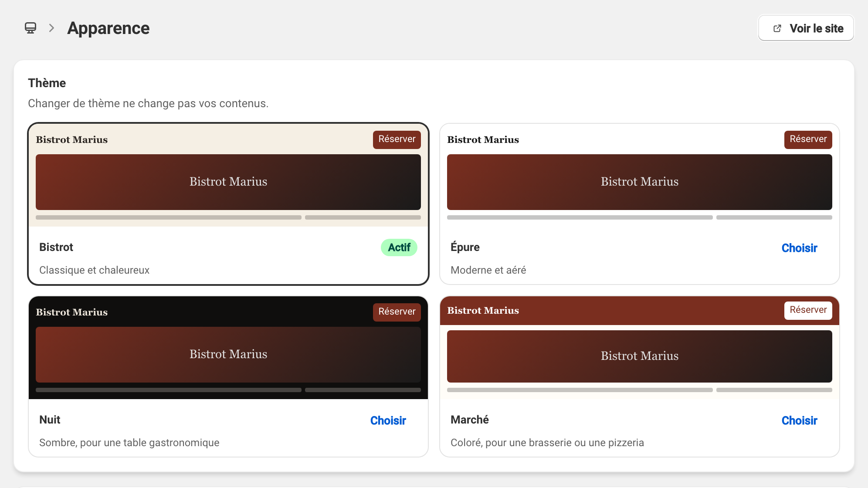Image resolution: width=868 pixels, height=488 pixels.
Task: Click Réserver in the Épure preview
Action: coord(808,139)
